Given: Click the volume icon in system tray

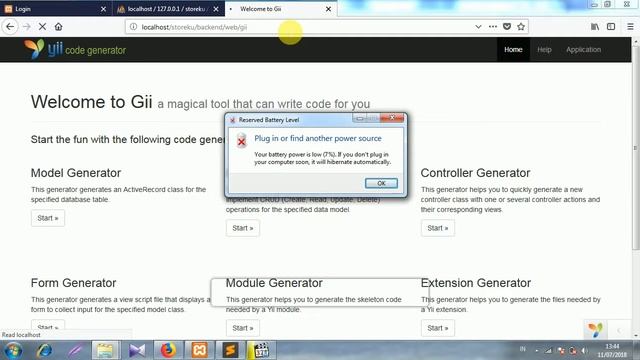Looking at the screenshot, I should (584, 350).
